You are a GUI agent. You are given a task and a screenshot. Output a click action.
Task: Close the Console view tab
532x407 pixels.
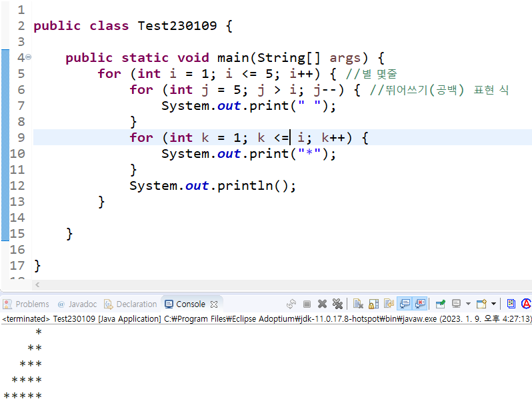pyautogui.click(x=214, y=304)
